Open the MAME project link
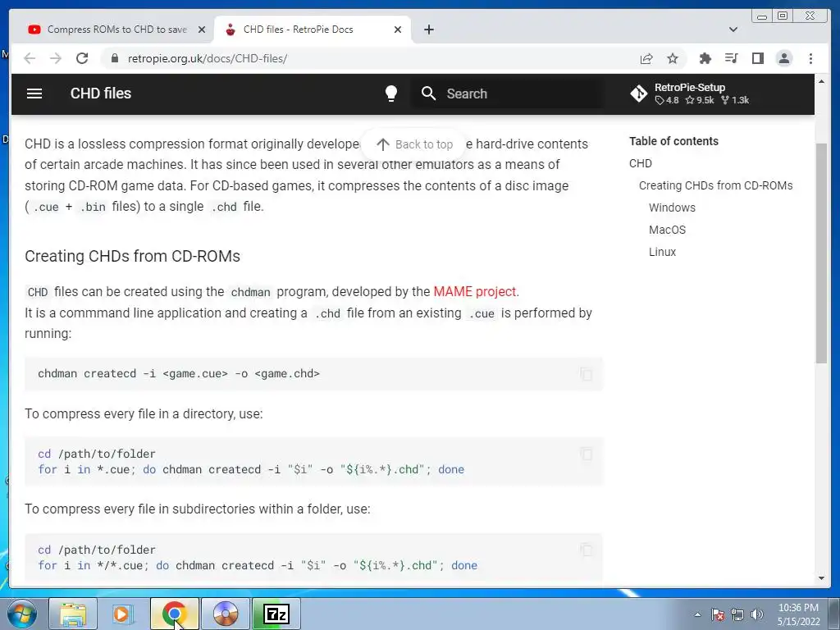840x630 pixels. coord(475,291)
